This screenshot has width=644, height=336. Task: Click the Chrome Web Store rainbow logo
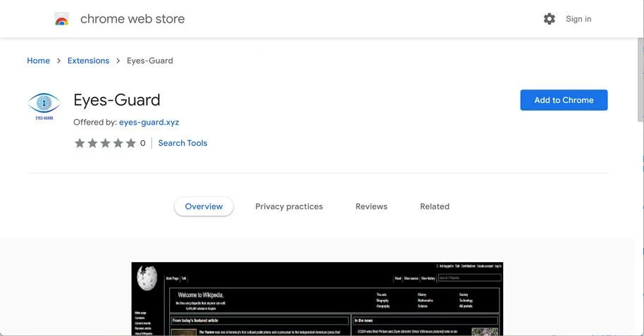(x=61, y=19)
